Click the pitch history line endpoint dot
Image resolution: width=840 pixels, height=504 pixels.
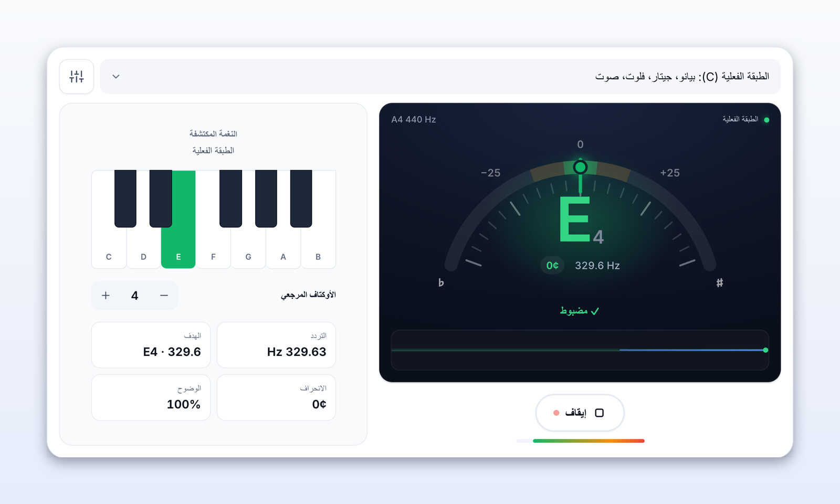765,350
